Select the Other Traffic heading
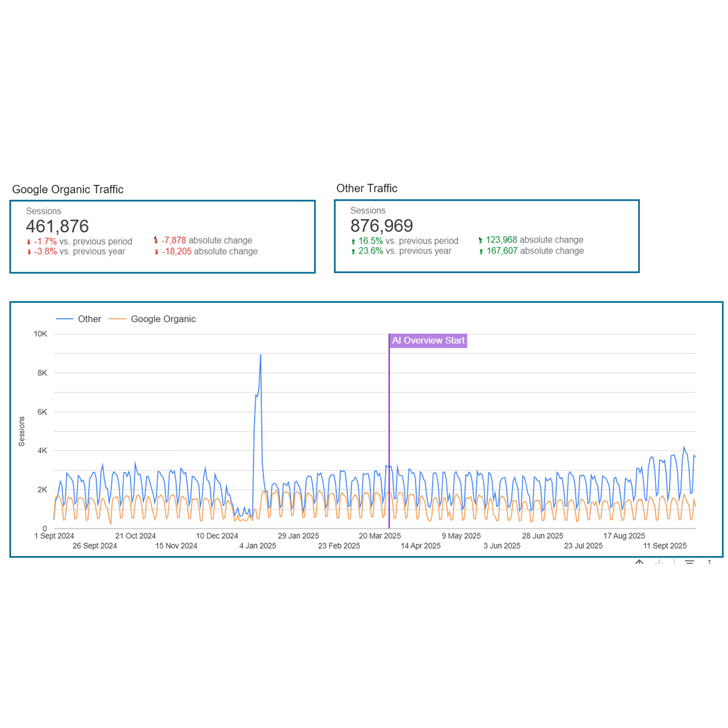The image size is (728, 728). pyautogui.click(x=367, y=189)
